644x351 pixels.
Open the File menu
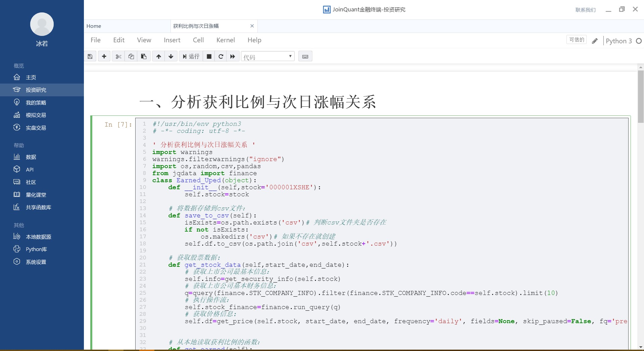(96, 40)
